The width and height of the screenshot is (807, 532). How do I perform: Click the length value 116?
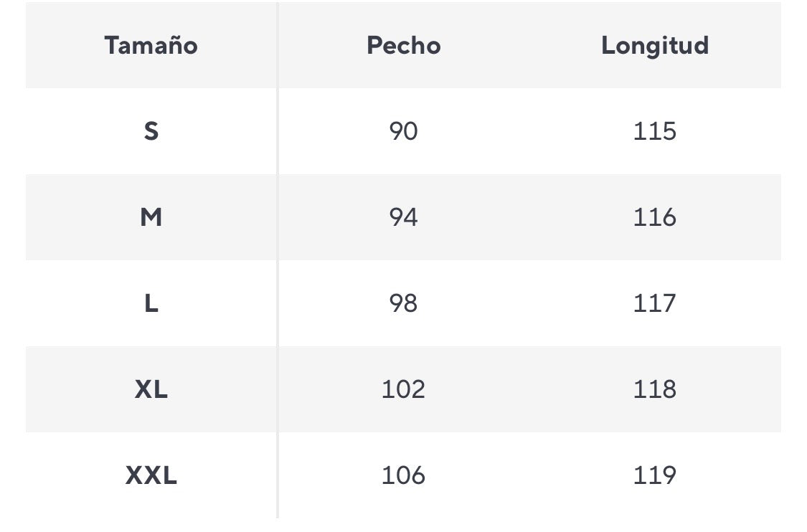(654, 217)
